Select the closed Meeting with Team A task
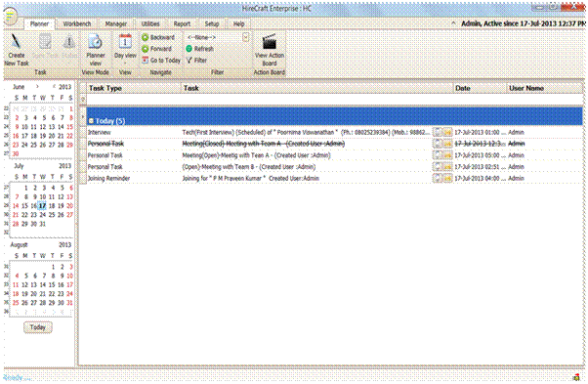Screen dimensions: 588x384 point(264,144)
